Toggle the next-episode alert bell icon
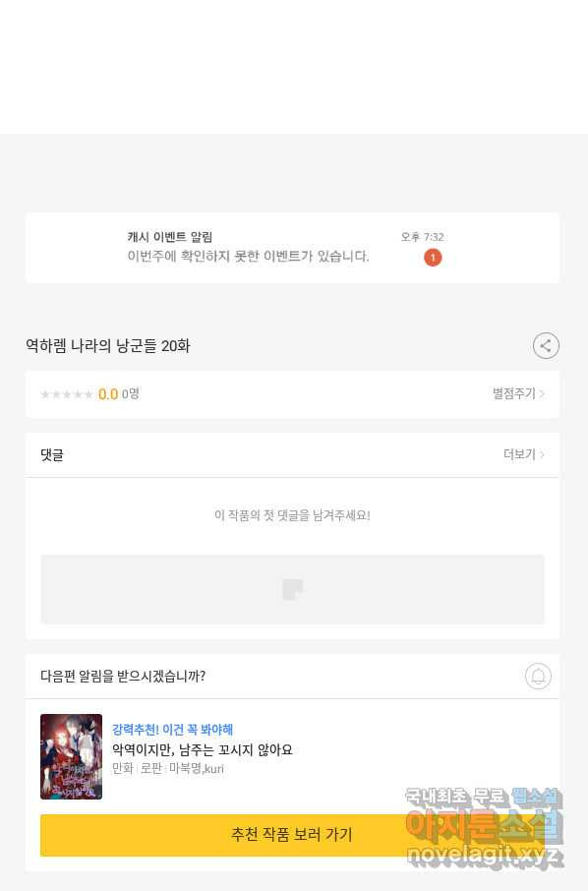The height and width of the screenshot is (891, 588). (538, 677)
